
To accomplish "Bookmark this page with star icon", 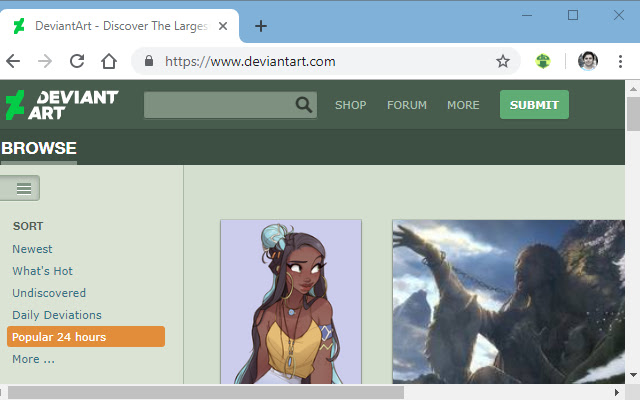I will point(503,61).
